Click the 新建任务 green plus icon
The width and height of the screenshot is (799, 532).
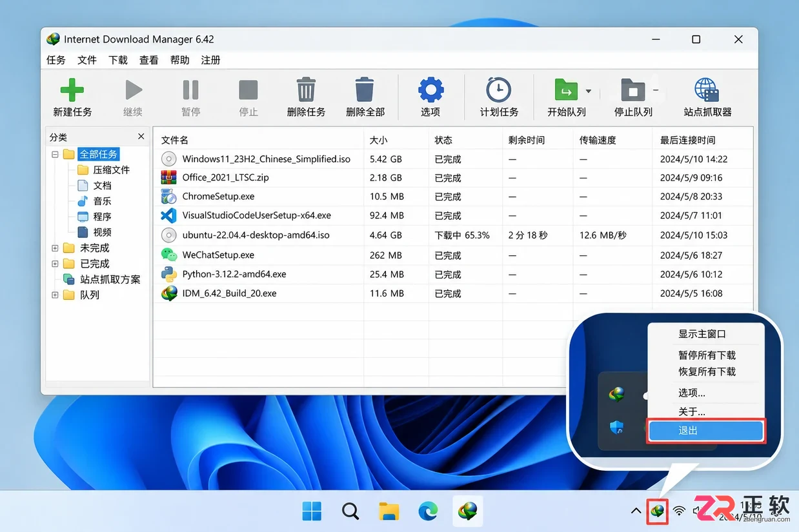72,90
